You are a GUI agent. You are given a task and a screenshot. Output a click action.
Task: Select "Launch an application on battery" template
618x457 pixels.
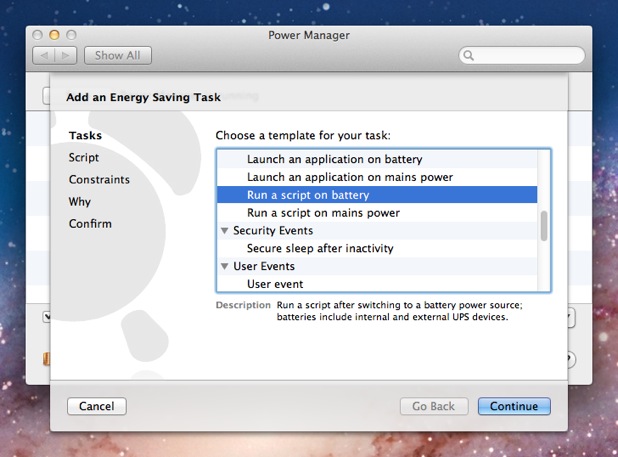(377, 159)
